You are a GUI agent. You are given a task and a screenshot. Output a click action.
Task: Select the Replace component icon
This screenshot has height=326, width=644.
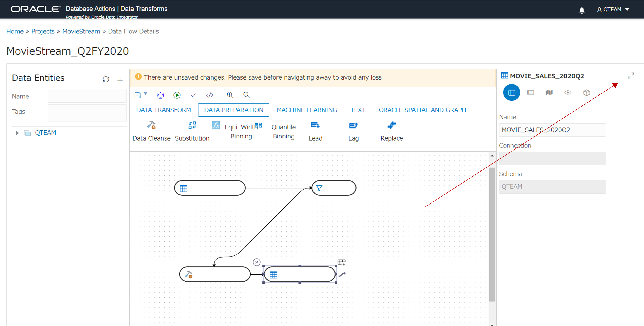tap(391, 125)
